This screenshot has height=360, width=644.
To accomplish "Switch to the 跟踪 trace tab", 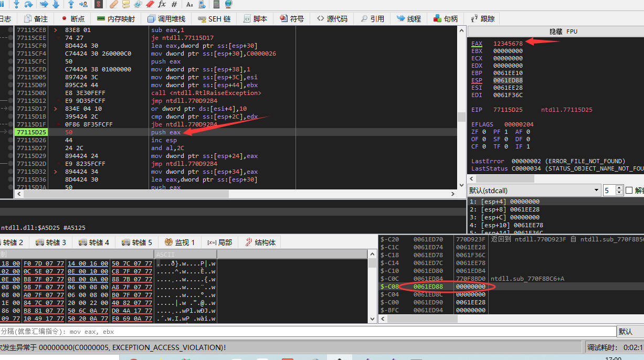I will tap(483, 18).
